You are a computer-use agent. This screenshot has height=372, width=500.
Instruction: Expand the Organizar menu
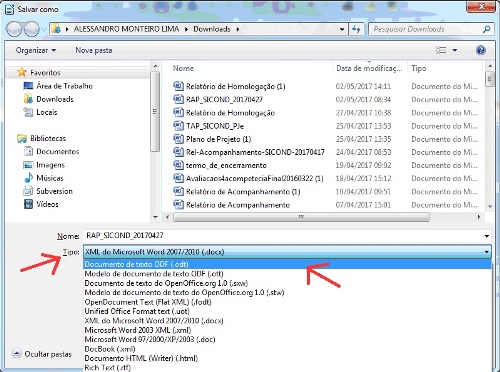click(36, 50)
